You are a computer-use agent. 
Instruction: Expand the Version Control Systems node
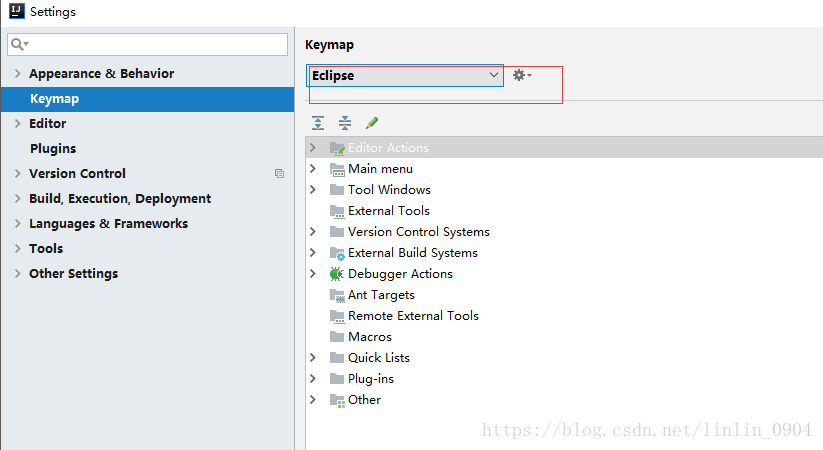[313, 232]
